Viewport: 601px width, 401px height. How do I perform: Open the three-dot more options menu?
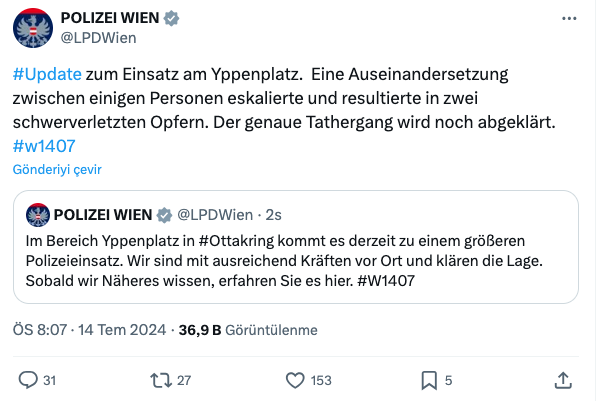(x=569, y=18)
